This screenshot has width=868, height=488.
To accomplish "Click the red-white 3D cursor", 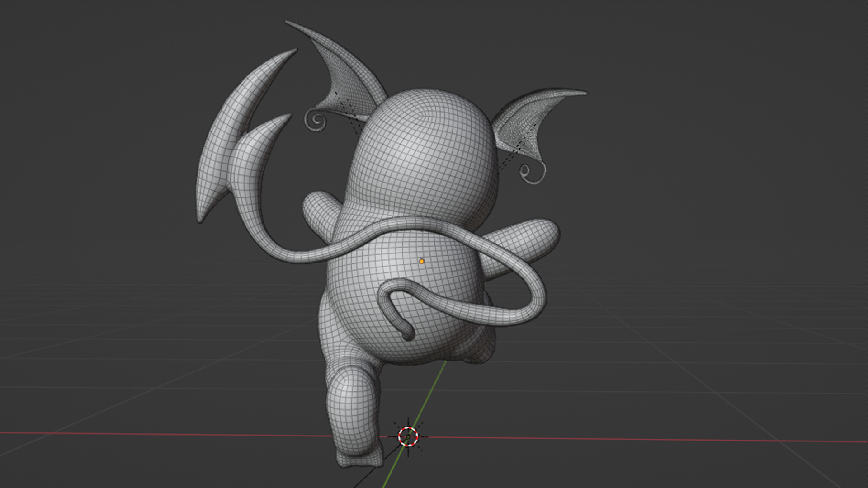I will 408,436.
